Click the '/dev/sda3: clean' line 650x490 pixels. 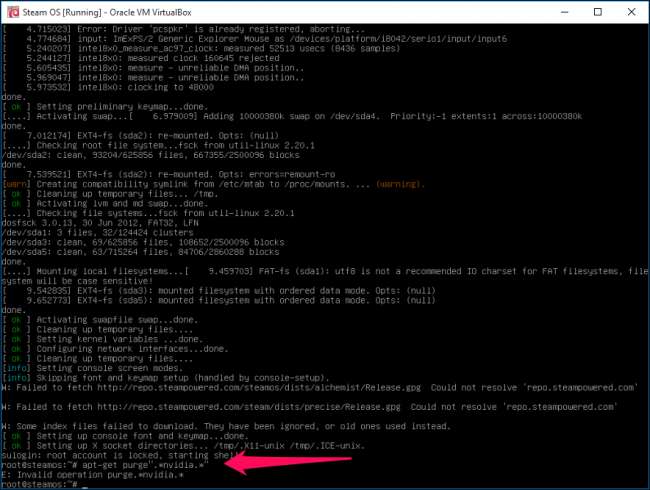coord(143,242)
